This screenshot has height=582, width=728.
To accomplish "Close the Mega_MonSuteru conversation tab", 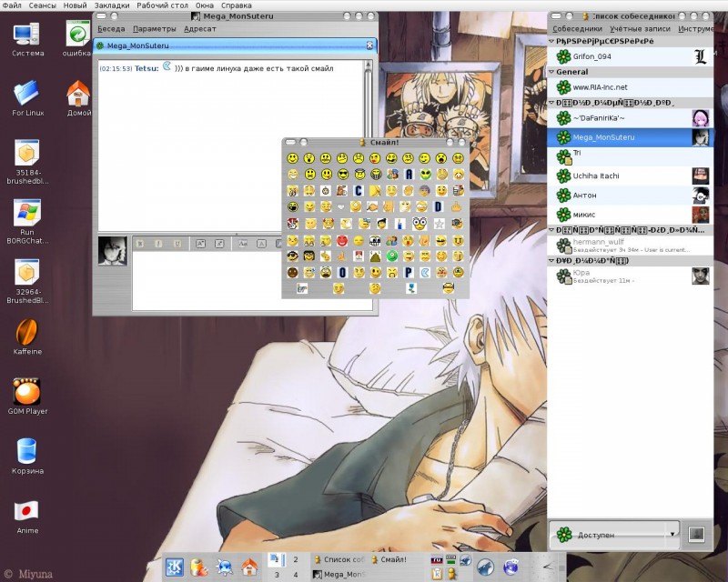I will [369, 45].
